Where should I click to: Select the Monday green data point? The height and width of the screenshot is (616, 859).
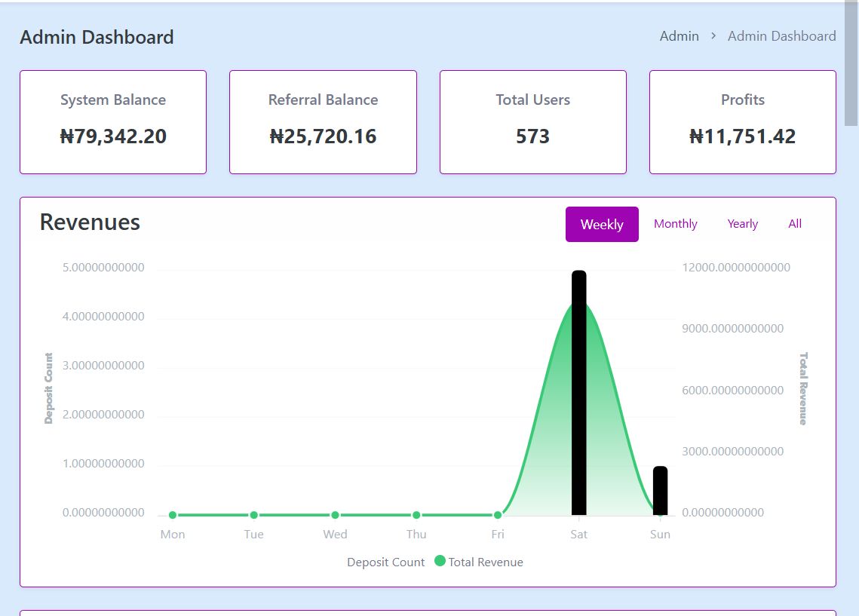coord(173,515)
